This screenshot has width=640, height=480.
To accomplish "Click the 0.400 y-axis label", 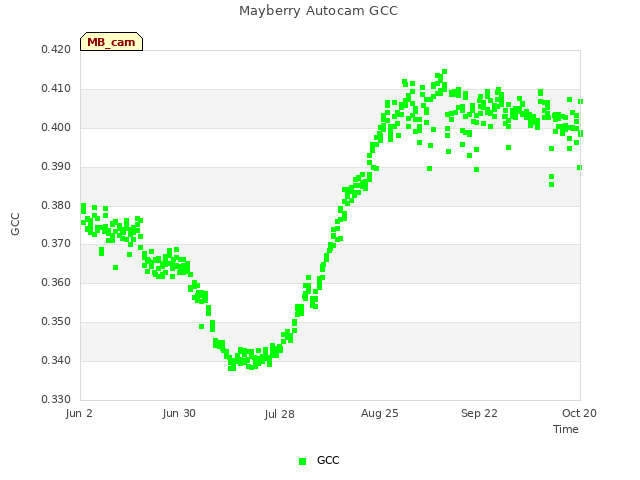I will (56, 127).
